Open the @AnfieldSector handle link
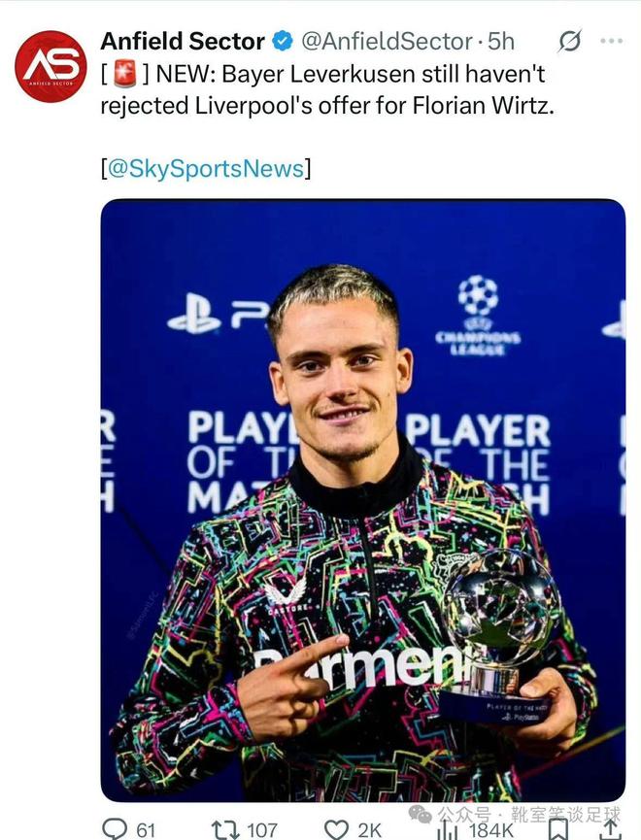The width and height of the screenshot is (641, 840). click(x=387, y=42)
